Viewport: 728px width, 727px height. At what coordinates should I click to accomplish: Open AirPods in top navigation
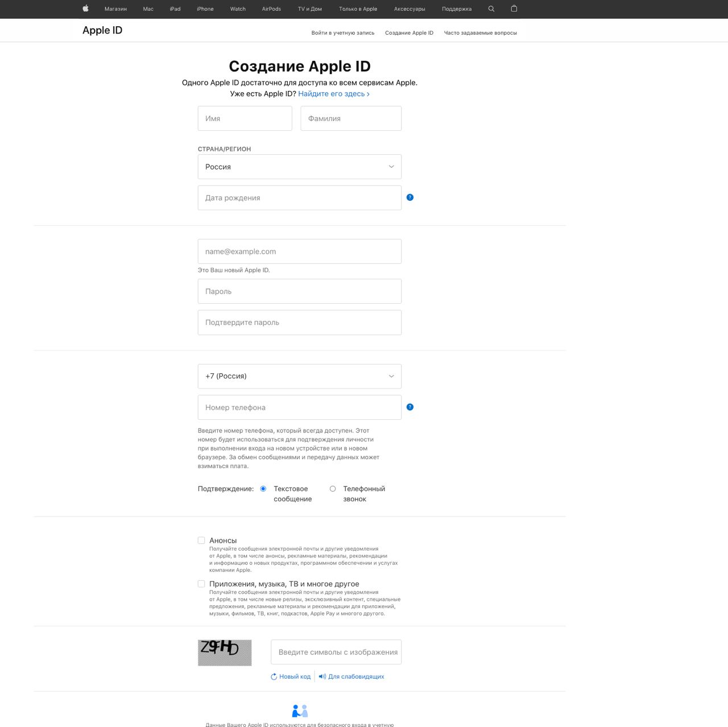coord(271,9)
